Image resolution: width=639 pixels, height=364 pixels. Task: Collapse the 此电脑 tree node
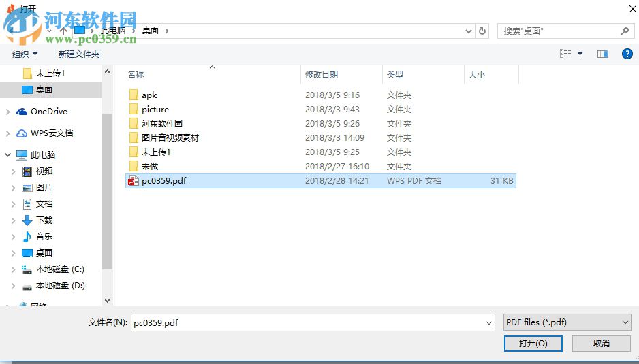[7, 154]
